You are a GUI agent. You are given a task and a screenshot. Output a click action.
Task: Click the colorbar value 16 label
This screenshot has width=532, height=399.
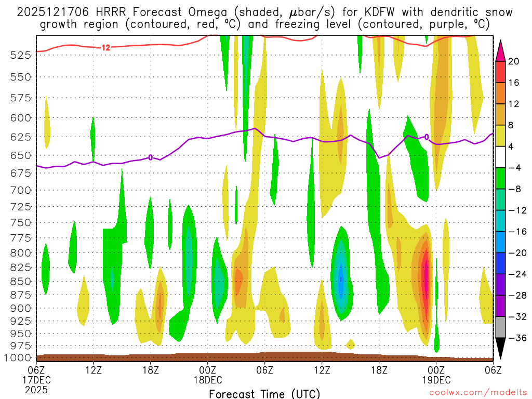pyautogui.click(x=514, y=83)
